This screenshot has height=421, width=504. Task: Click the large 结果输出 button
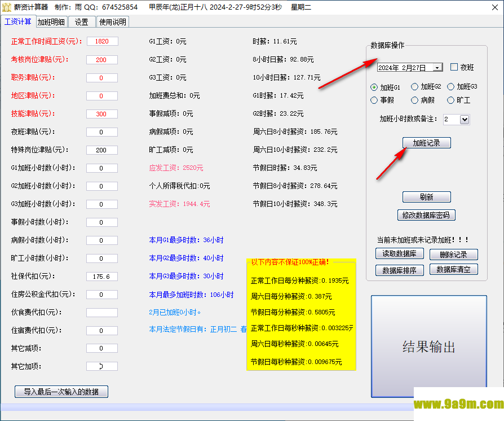point(429,347)
